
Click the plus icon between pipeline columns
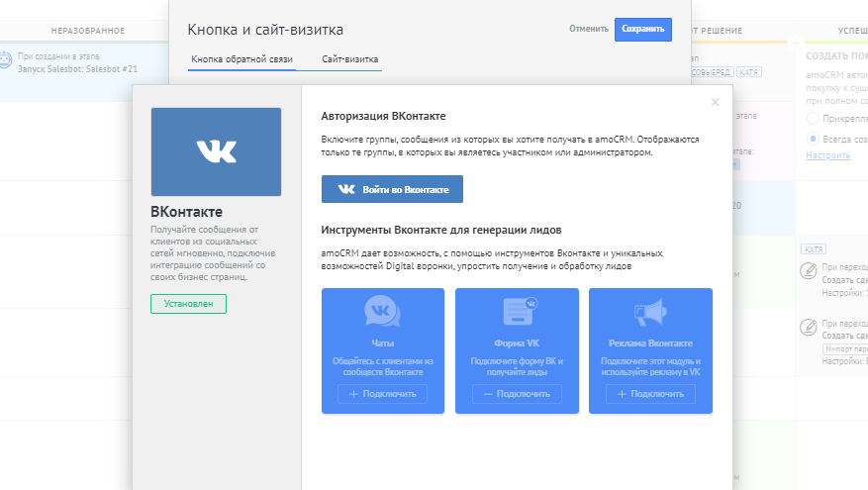795,43
